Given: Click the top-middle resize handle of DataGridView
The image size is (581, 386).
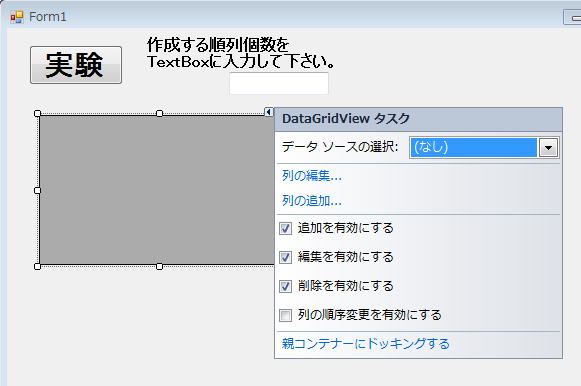Looking at the screenshot, I should click(x=159, y=113).
